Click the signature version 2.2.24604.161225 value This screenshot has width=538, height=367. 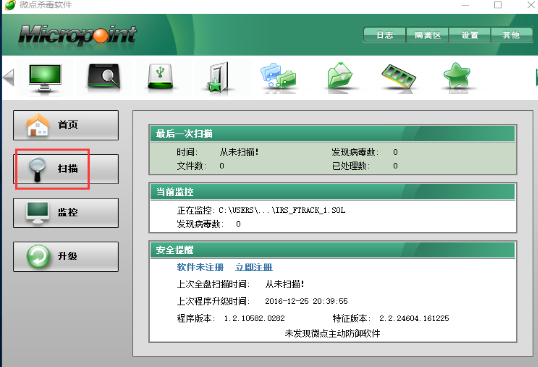pos(414,318)
